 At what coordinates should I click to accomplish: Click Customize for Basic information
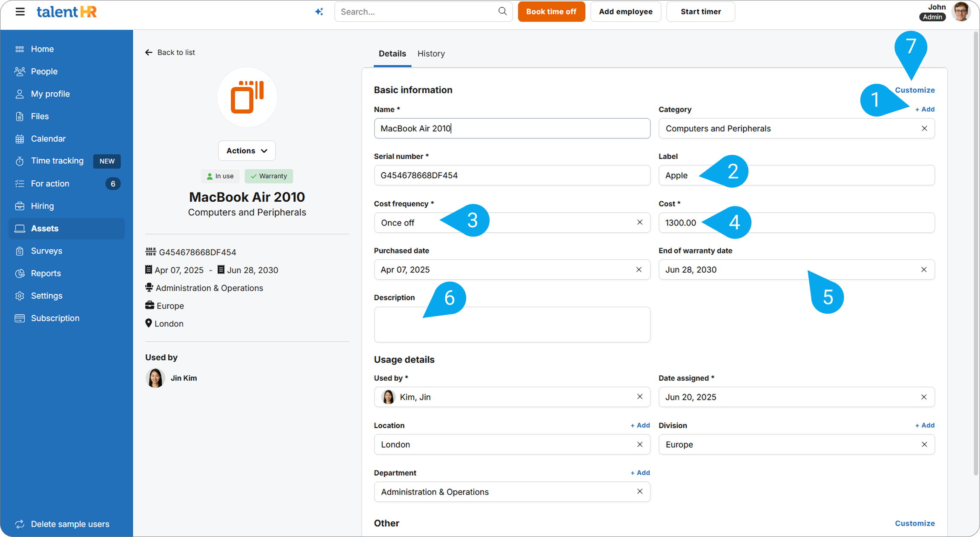[914, 90]
